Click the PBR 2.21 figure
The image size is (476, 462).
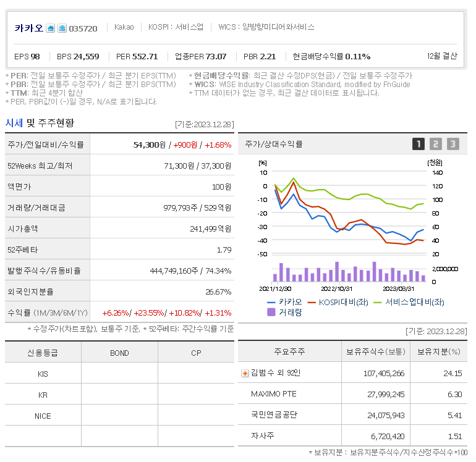[260, 56]
